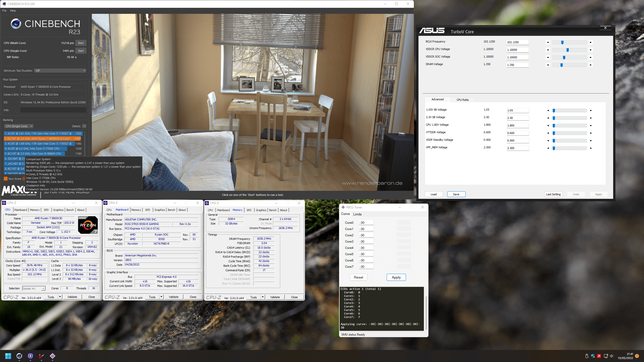Expand the ranking Details chevron

click(x=84, y=126)
